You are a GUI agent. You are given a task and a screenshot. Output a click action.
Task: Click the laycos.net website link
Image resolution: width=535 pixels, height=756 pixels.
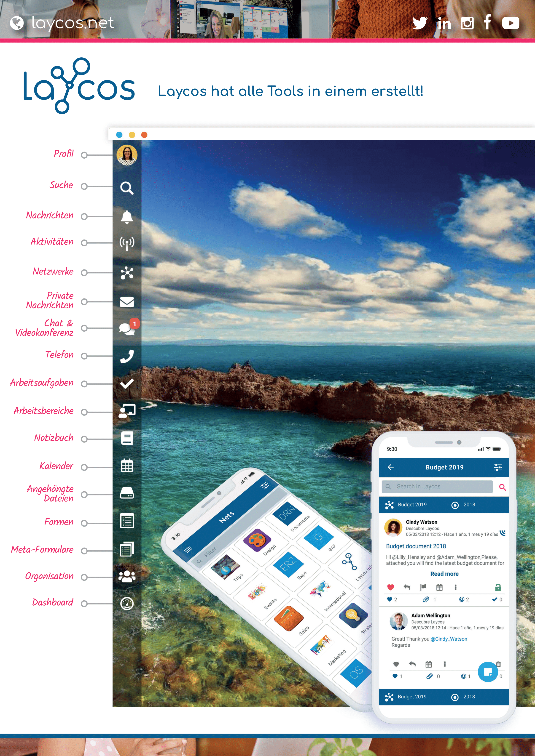point(73,23)
